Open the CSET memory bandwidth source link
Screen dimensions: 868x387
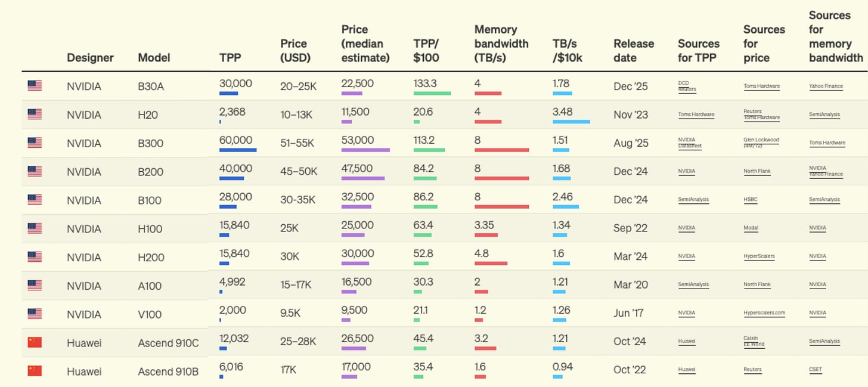tap(815, 370)
